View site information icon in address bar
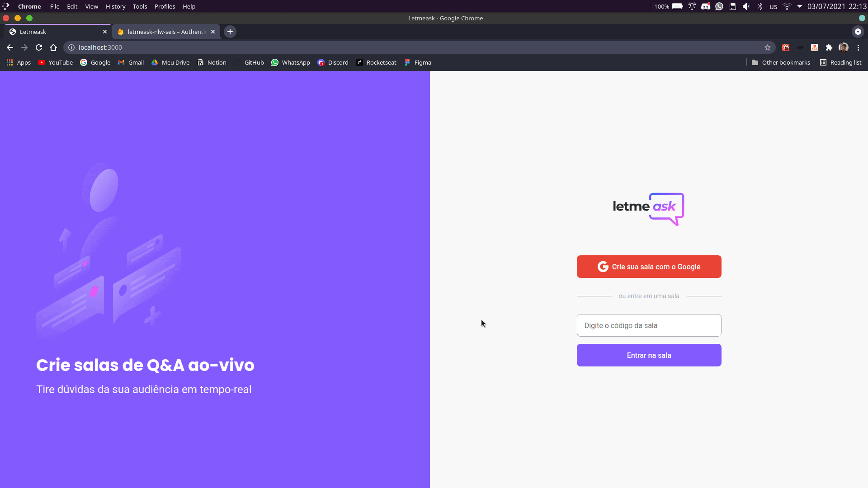Screen dimensions: 868x488 tap(71, 47)
